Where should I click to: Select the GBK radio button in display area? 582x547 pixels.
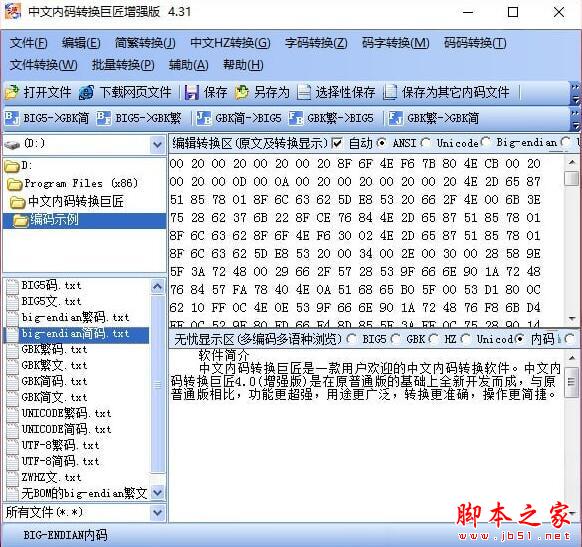(396, 338)
